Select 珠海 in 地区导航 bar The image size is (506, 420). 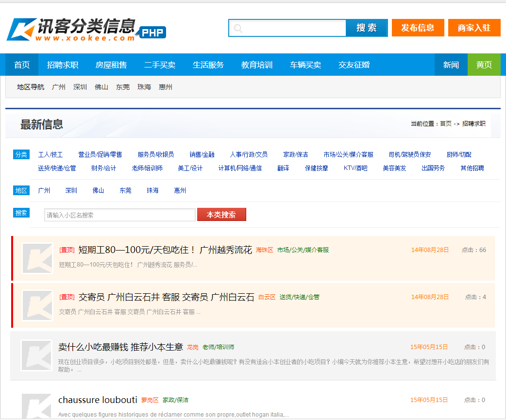point(144,87)
